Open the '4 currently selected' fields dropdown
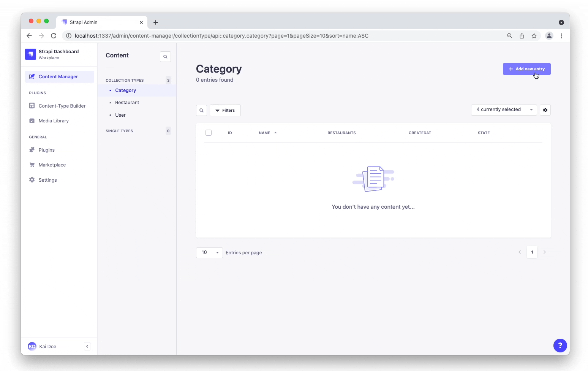 tap(503, 110)
